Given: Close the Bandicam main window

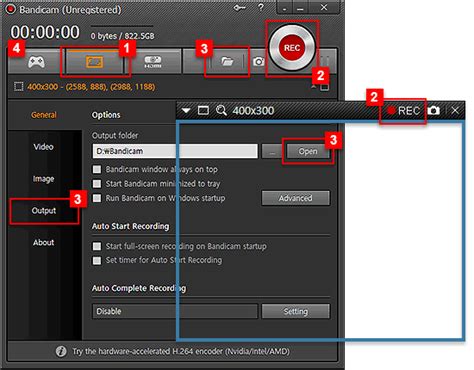Looking at the screenshot, I should coord(324,7).
